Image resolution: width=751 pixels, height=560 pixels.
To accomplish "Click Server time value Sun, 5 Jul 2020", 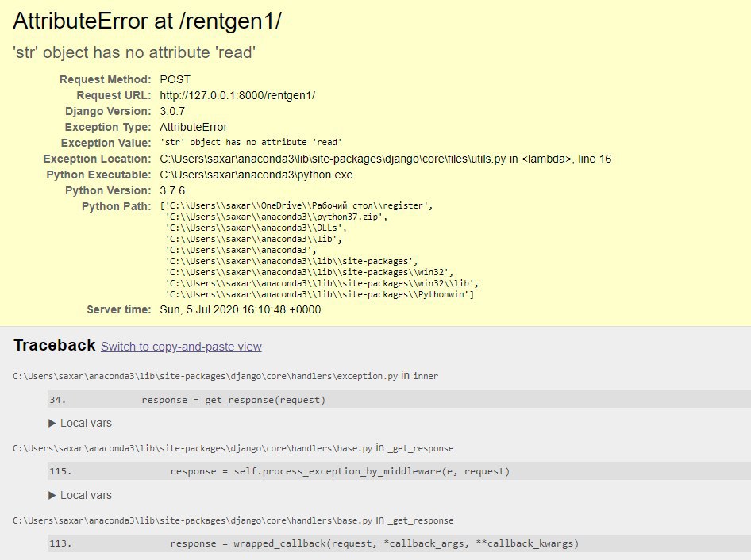I will (241, 309).
